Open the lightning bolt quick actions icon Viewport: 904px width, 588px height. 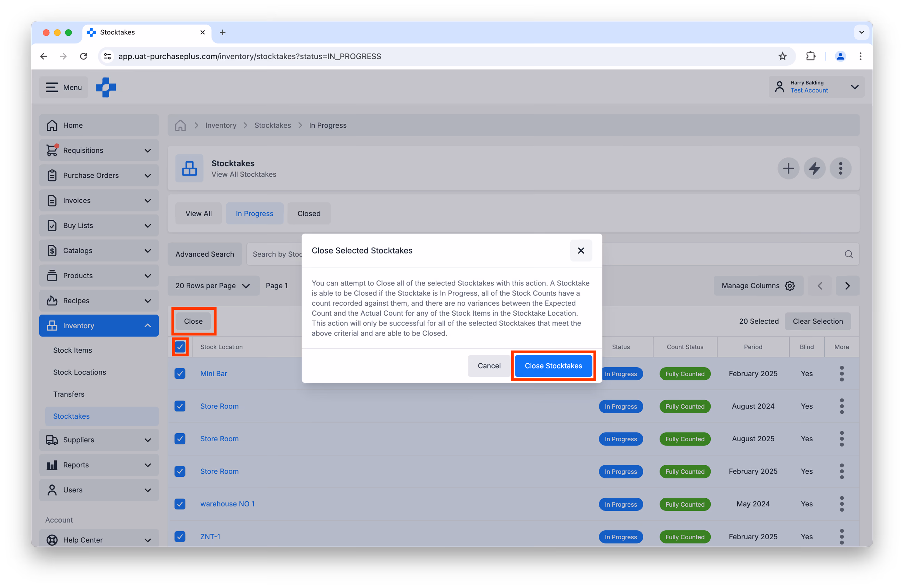click(814, 168)
